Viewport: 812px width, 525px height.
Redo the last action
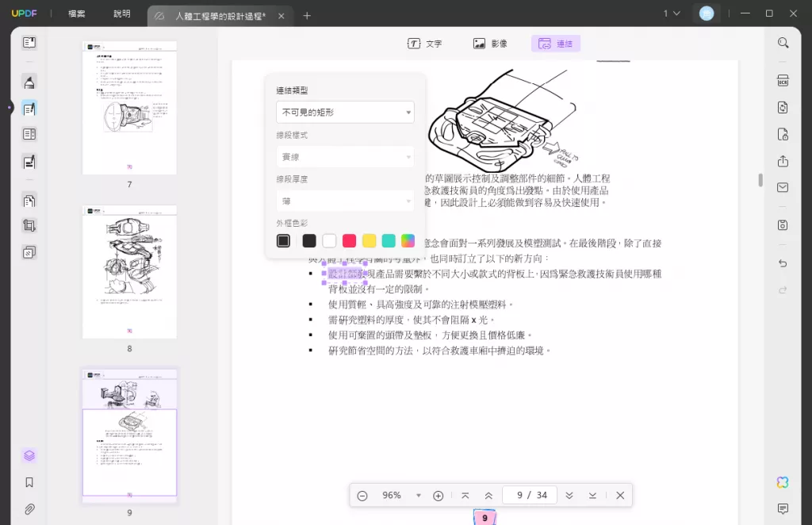point(783,290)
